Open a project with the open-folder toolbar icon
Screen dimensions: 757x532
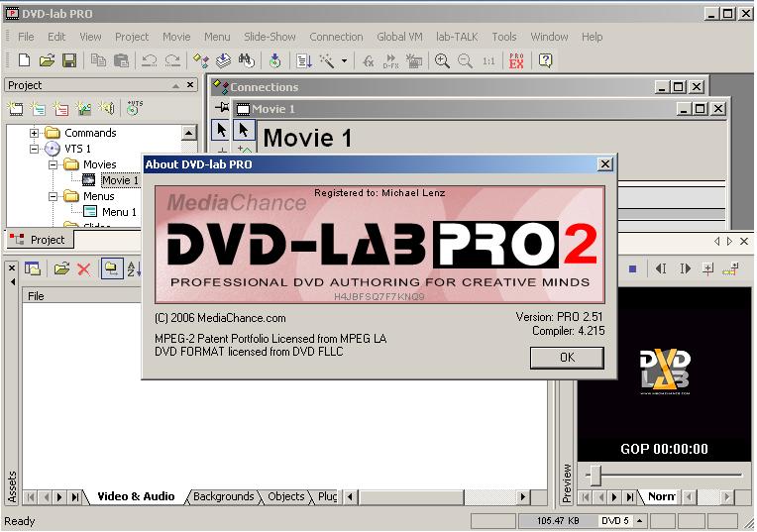pyautogui.click(x=47, y=60)
